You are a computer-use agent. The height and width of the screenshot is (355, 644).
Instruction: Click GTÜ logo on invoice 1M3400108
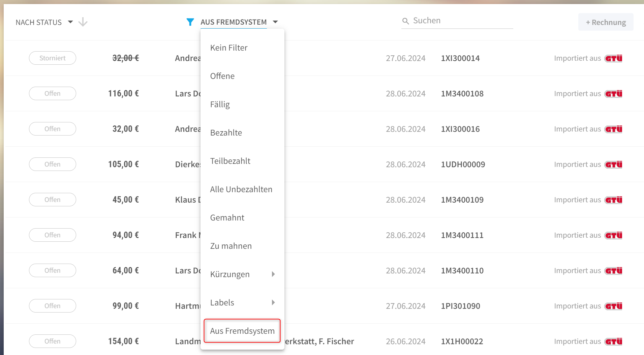click(x=613, y=94)
